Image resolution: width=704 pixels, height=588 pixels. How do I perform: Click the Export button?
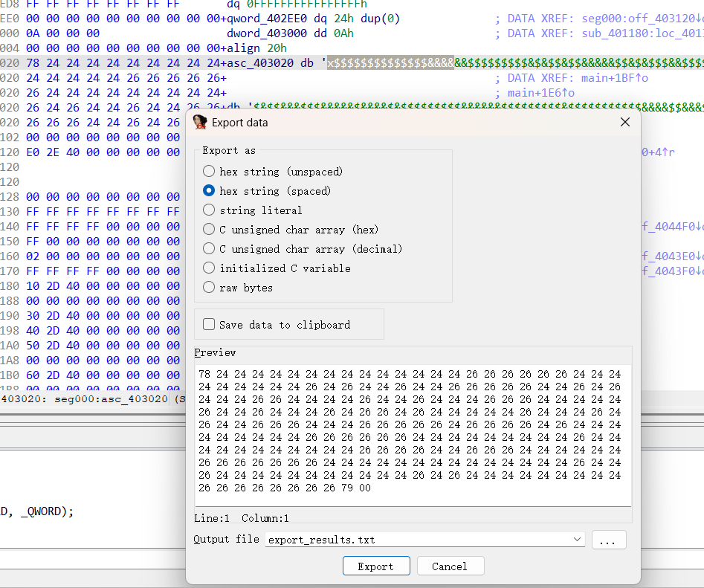pos(376,566)
